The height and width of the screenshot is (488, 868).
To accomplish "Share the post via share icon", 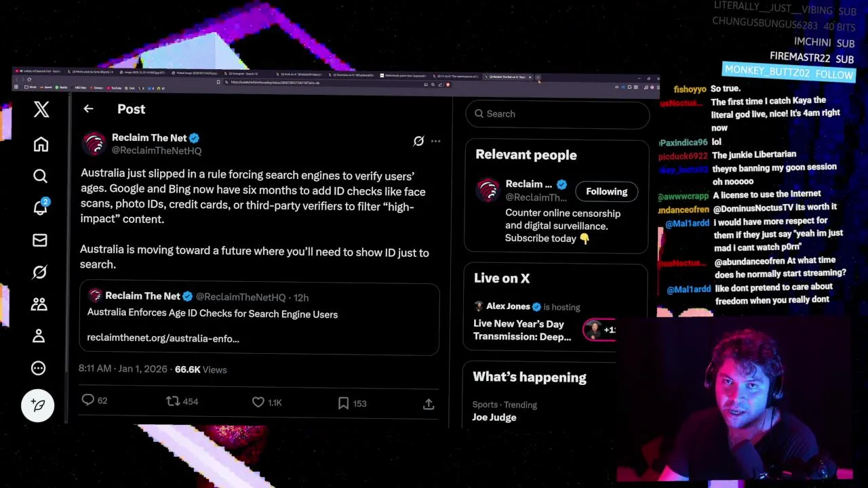I will click(429, 404).
